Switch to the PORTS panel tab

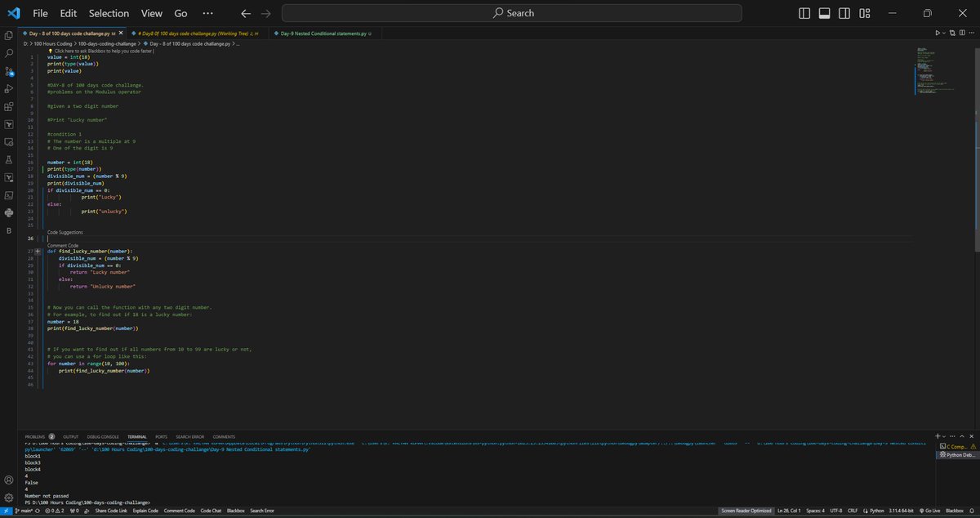click(x=161, y=436)
